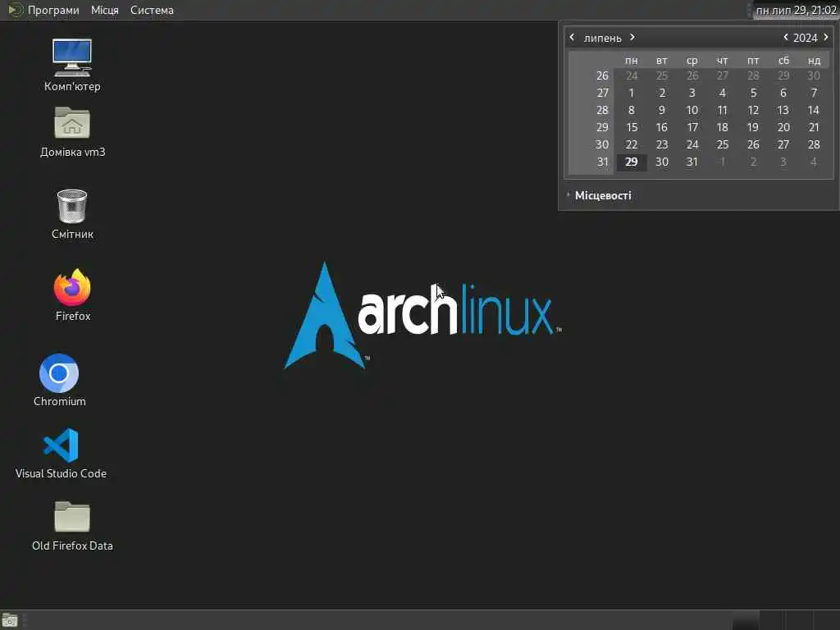Click the show desktop icon in bottom panel

point(10,620)
